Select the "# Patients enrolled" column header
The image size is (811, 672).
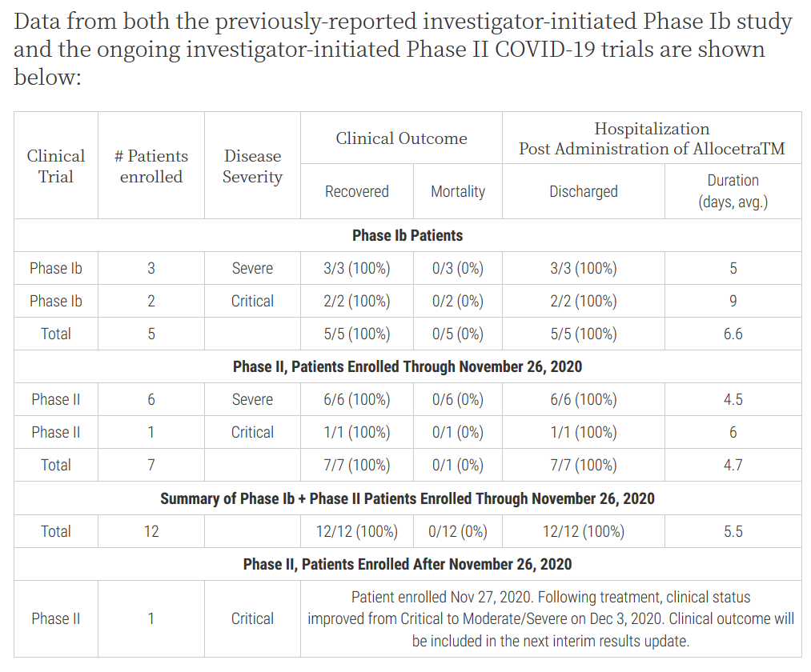[x=151, y=166]
